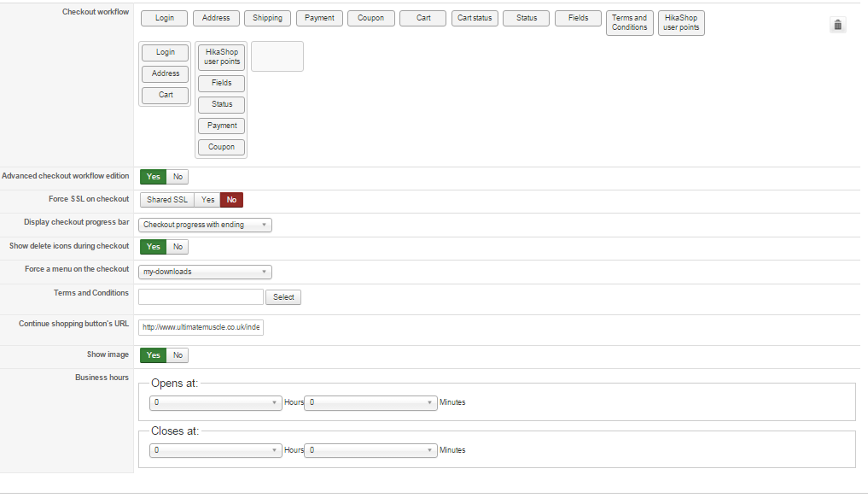This screenshot has width=868, height=498.
Task: Set show delete icons during checkout to Yes
Action: point(154,247)
